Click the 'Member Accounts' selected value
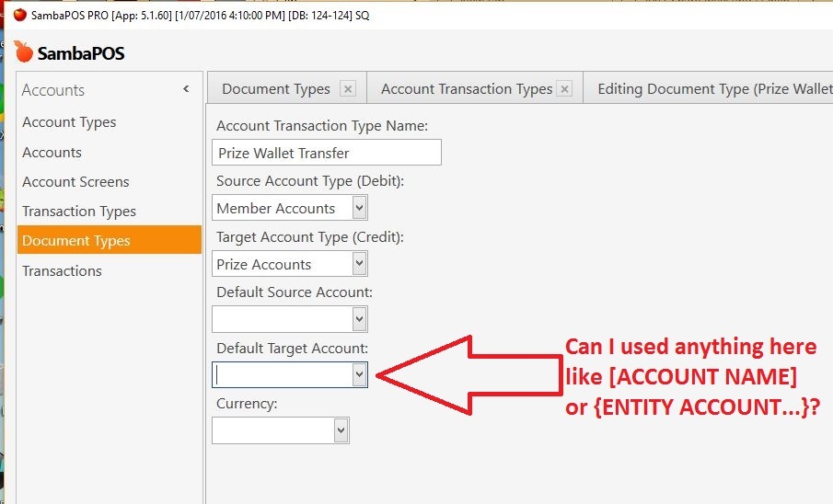833x504 pixels. tap(276, 208)
